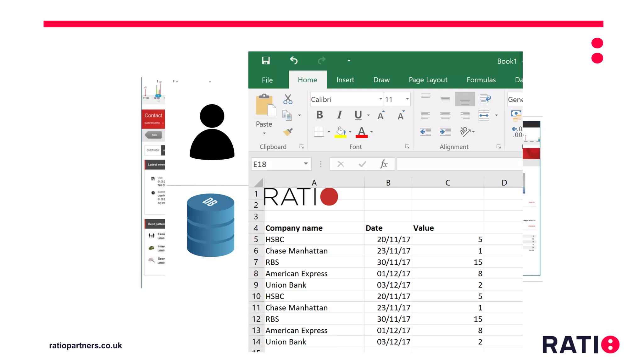Open the Underline style dropdown arrow
The image size is (644, 362).
pyautogui.click(x=368, y=115)
